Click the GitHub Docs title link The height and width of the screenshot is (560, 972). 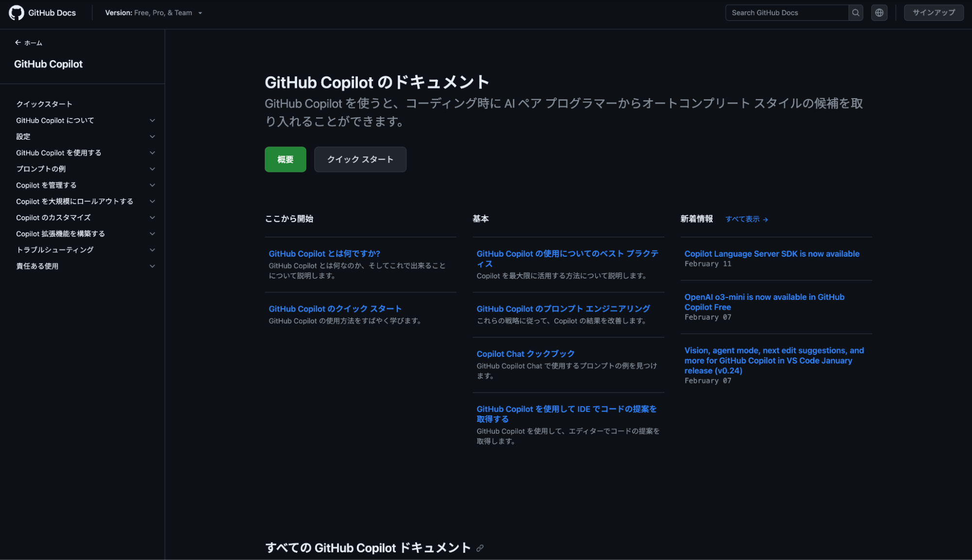pyautogui.click(x=52, y=13)
